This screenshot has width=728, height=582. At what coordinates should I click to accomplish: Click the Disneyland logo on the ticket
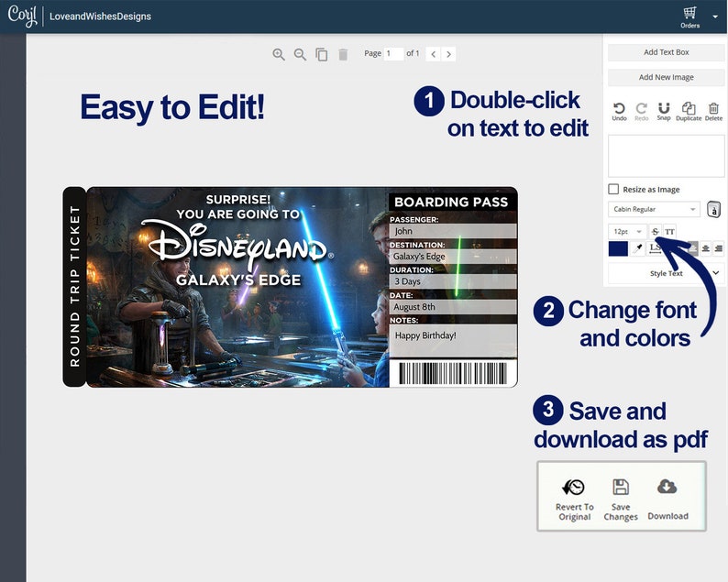click(x=237, y=243)
